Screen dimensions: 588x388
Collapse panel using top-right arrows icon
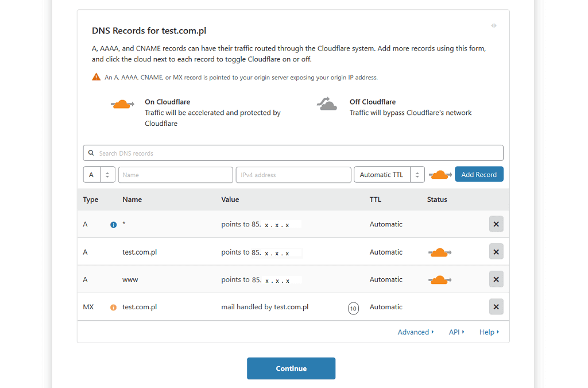tap(494, 25)
